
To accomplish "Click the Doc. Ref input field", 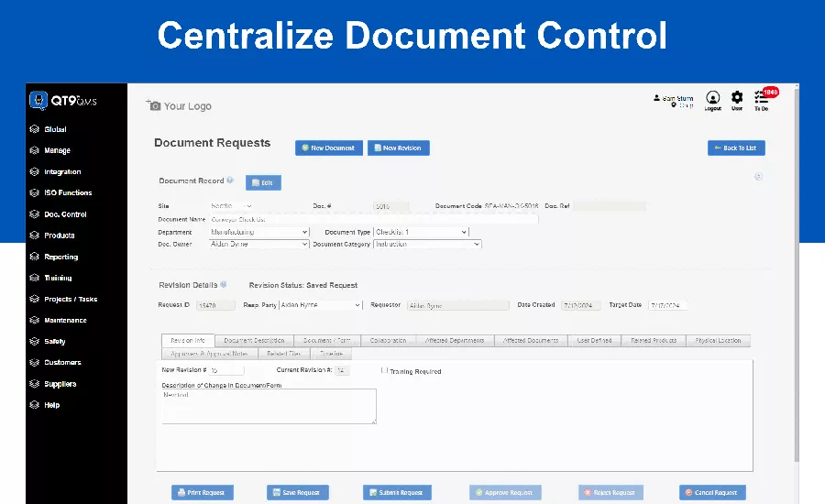I will [x=610, y=206].
